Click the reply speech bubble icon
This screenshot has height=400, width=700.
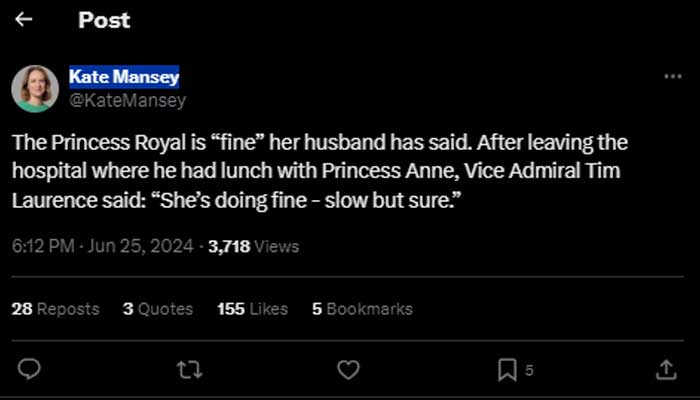(30, 370)
